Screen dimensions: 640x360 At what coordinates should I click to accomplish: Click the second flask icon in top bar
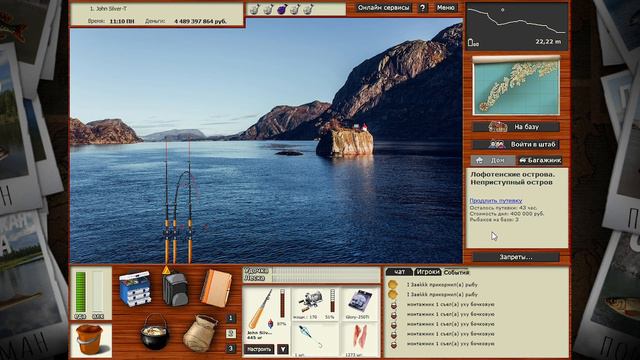pos(268,9)
